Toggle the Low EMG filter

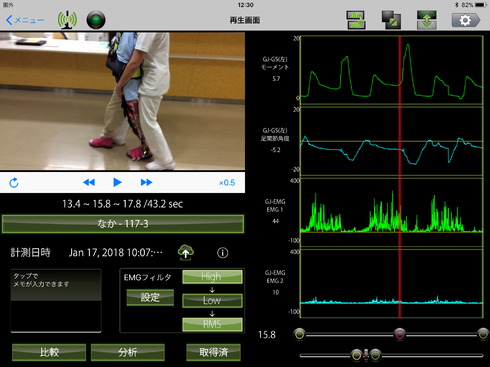212,301
